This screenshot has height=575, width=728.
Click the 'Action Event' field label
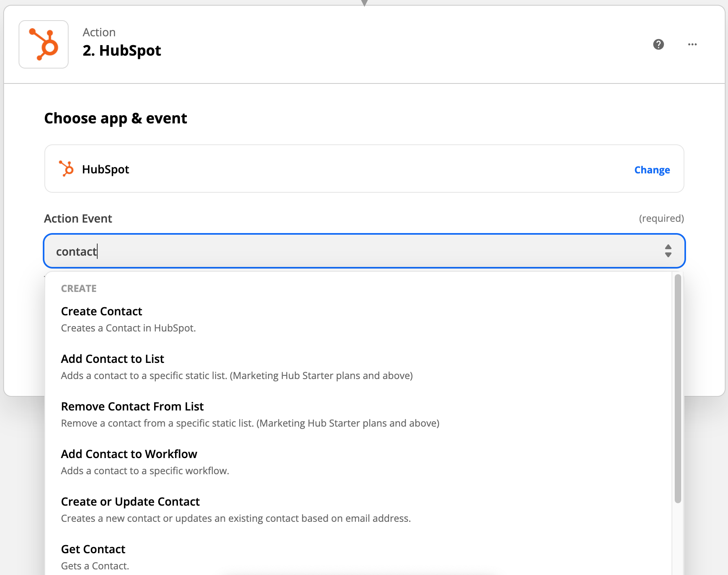click(x=78, y=219)
